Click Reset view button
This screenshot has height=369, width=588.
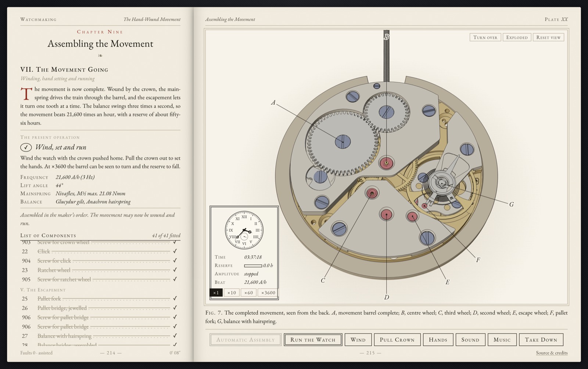pyautogui.click(x=548, y=37)
